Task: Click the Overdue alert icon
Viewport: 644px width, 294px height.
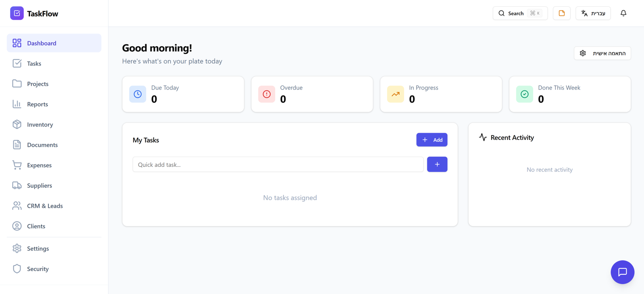Action: tap(266, 94)
